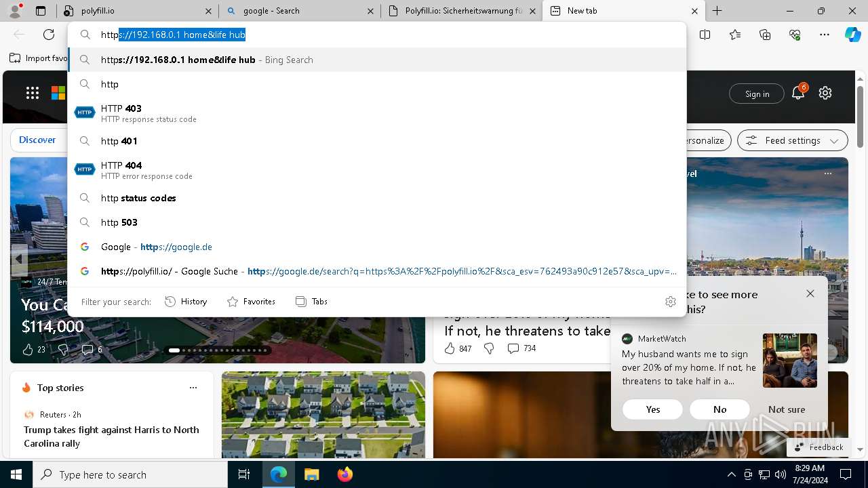Open travel card more options ellipsis
Image resolution: width=868 pixels, height=488 pixels.
pyautogui.click(x=827, y=174)
